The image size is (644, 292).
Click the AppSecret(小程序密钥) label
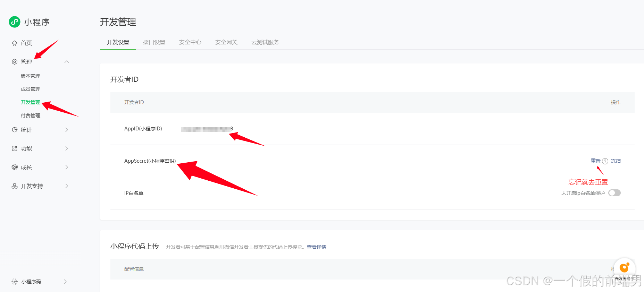(x=150, y=161)
